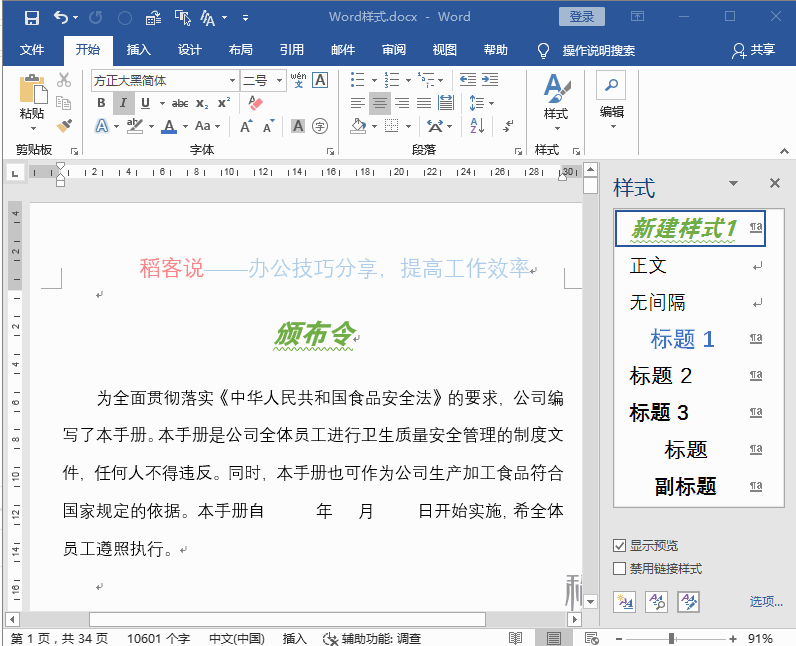This screenshot has width=796, height=646.
Task: Click the Save icon in the Quick Access Toolbar
Action: pyautogui.click(x=31, y=17)
